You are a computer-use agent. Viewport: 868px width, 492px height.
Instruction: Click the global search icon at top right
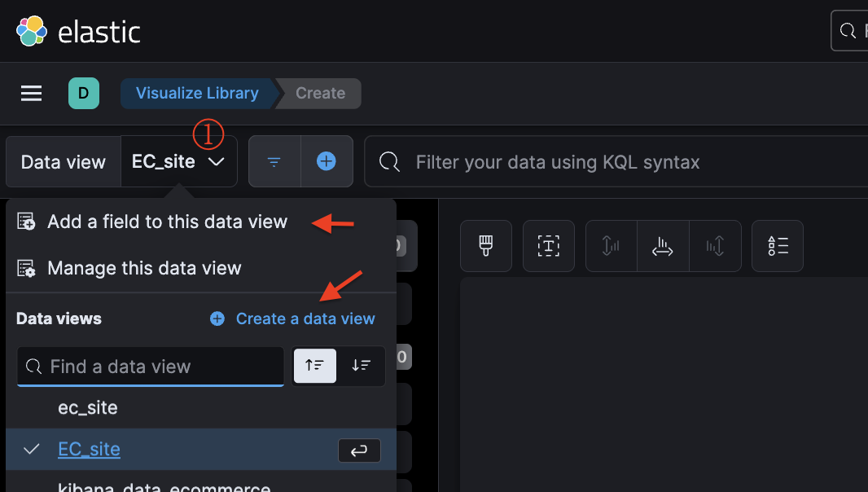(848, 30)
